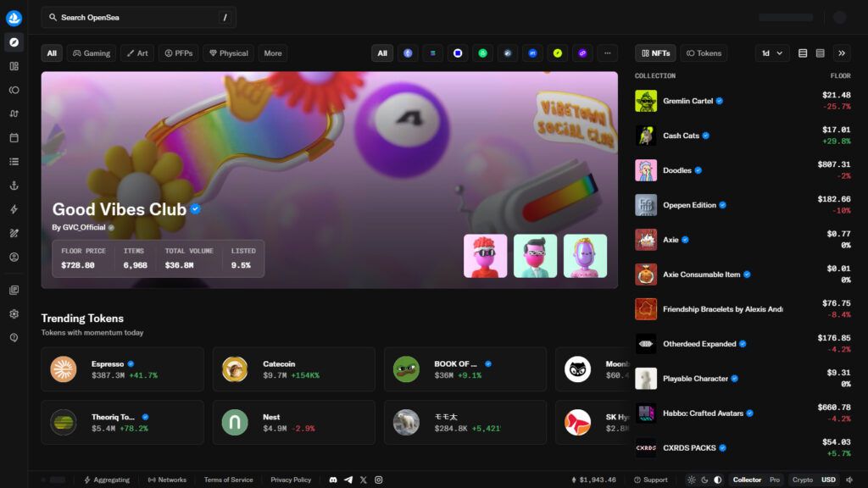Switch to Pro mode
This screenshot has height=488, width=868.
click(775, 480)
